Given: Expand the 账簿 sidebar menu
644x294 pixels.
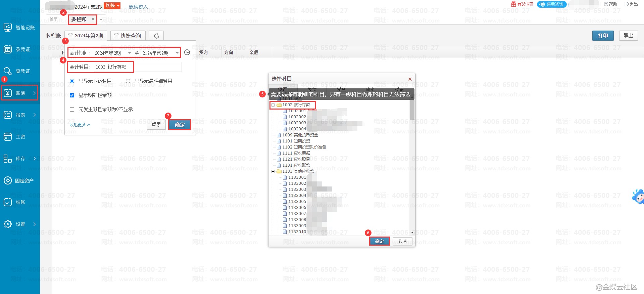Looking at the screenshot, I should (19, 93).
